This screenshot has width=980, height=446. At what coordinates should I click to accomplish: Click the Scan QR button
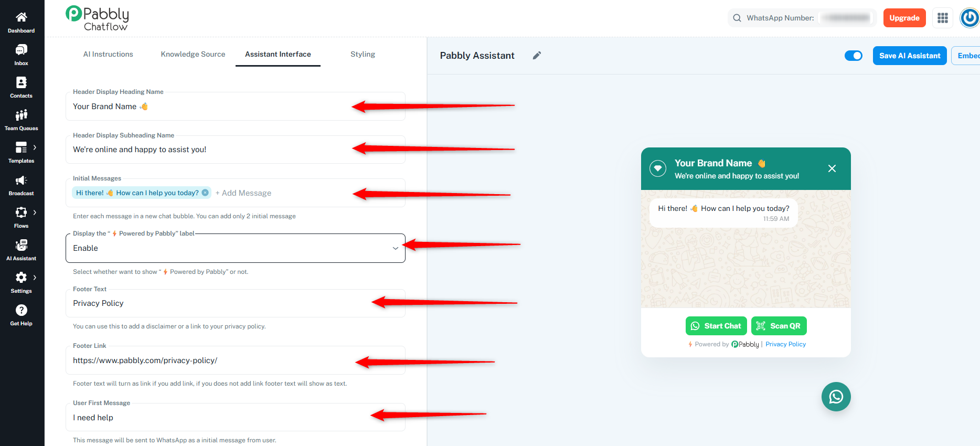[x=779, y=326]
